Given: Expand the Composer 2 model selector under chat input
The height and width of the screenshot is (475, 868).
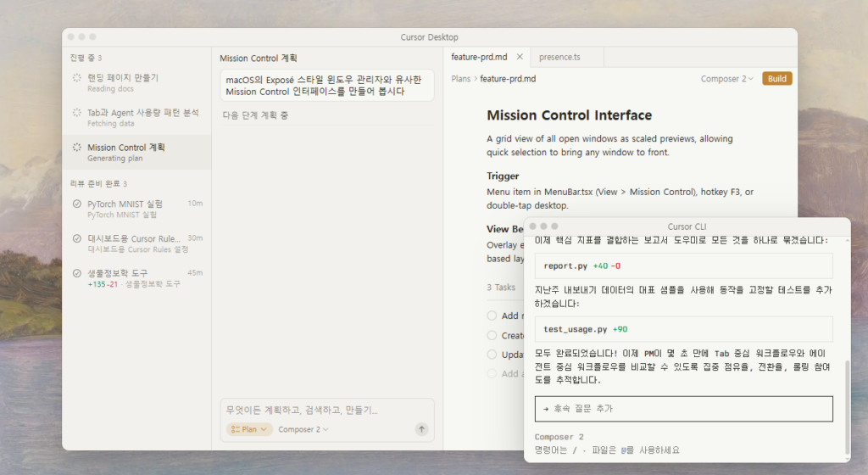Looking at the screenshot, I should [303, 429].
